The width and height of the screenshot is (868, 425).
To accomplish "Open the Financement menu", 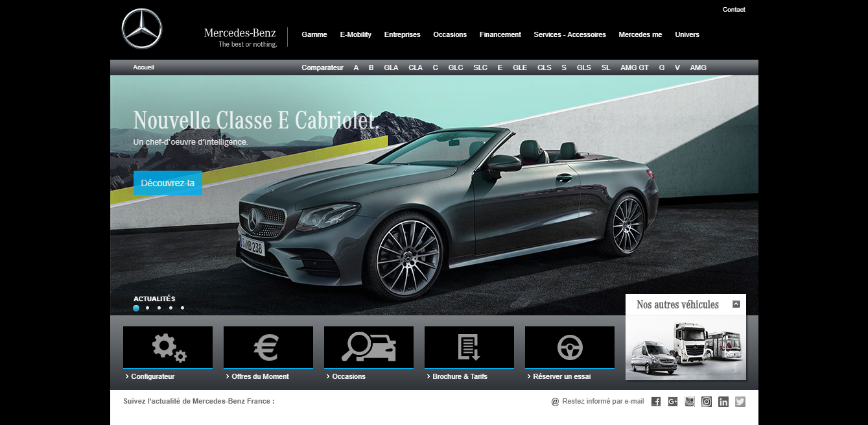I will [500, 34].
